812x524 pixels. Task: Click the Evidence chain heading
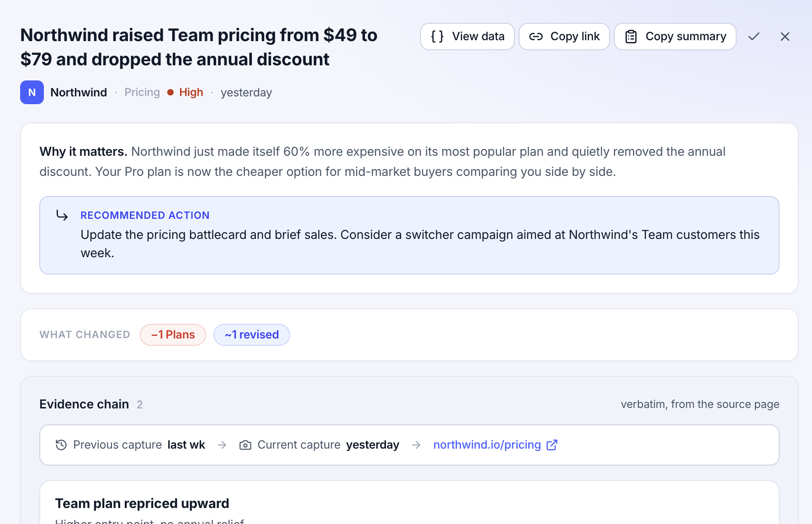coord(84,404)
